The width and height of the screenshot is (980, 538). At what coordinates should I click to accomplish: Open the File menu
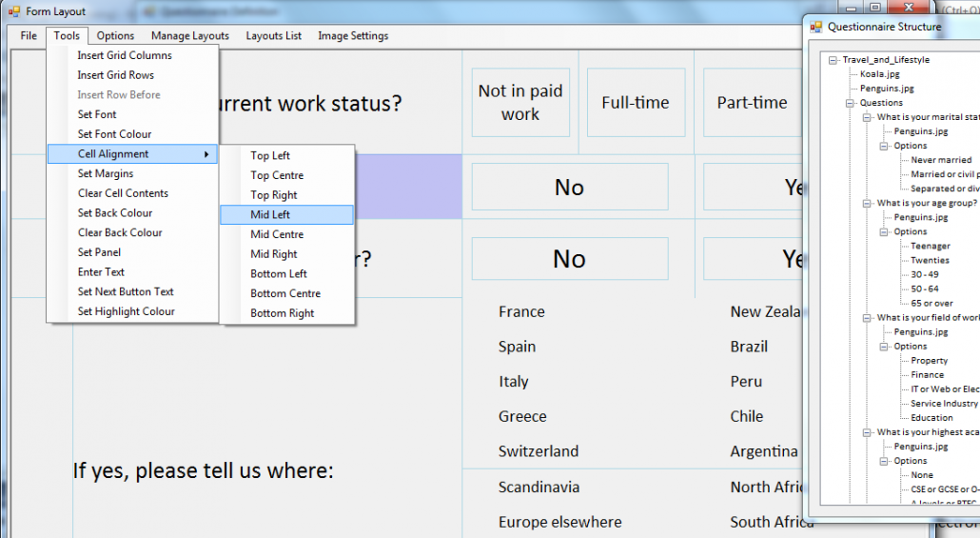(x=29, y=36)
